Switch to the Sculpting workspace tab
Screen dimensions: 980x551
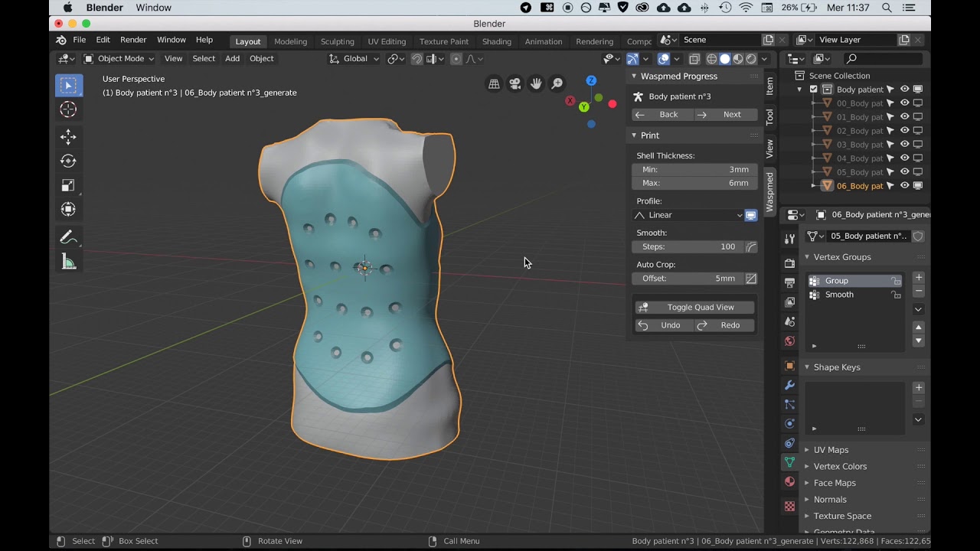337,41
